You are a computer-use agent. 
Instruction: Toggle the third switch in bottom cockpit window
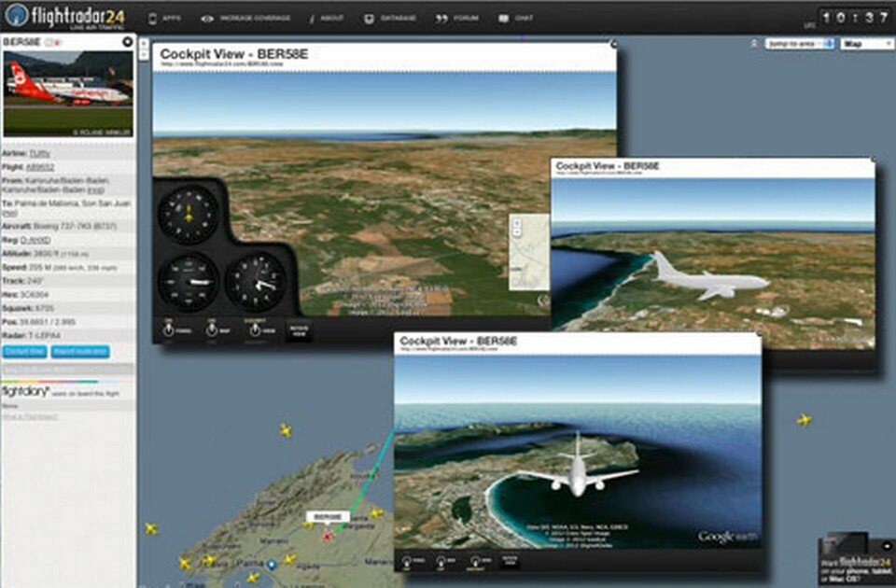475,561
